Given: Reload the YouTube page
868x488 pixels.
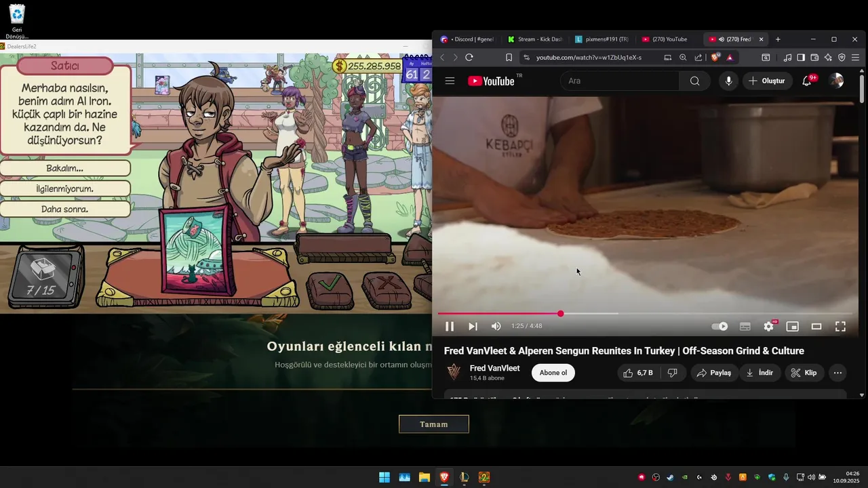Looking at the screenshot, I should coord(469,58).
